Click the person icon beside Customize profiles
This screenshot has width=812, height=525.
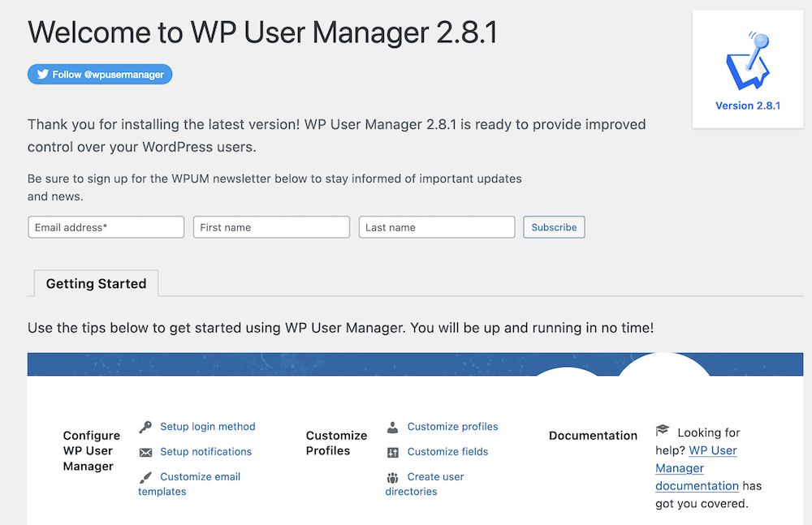[x=392, y=427]
